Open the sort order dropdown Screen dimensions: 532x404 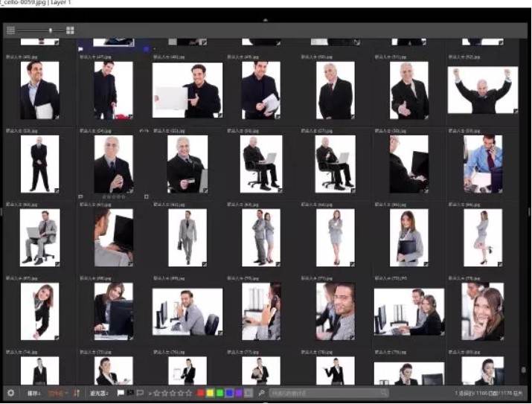pyautogui.click(x=57, y=393)
